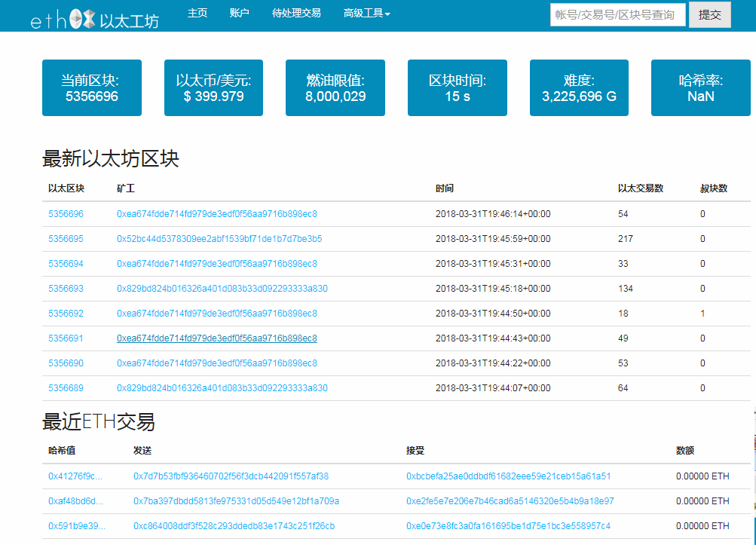Screen dimensions: 756x551
Task: Click transaction count 134
Action: pyautogui.click(x=626, y=289)
